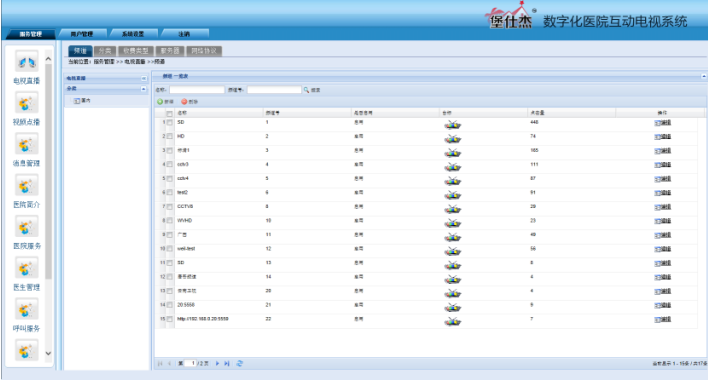Switch to the 系统设置 top tab
Image resolution: width=708 pixels, height=380 pixels.
pyautogui.click(x=133, y=34)
